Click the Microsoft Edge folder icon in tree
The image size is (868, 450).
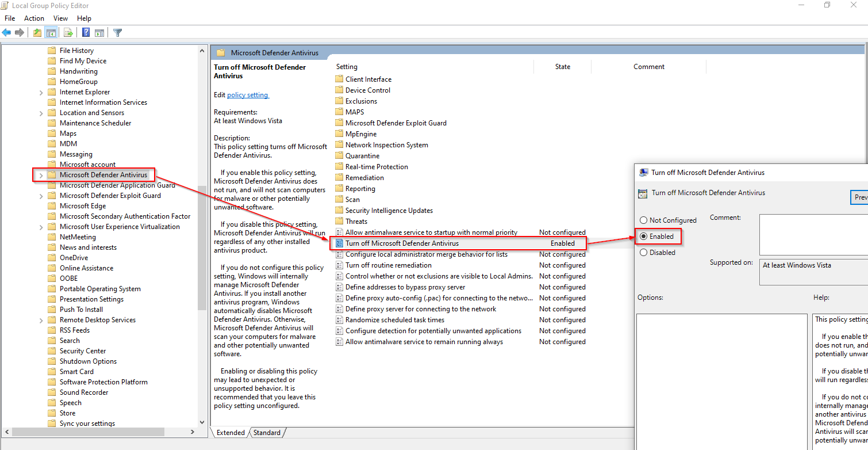52,206
